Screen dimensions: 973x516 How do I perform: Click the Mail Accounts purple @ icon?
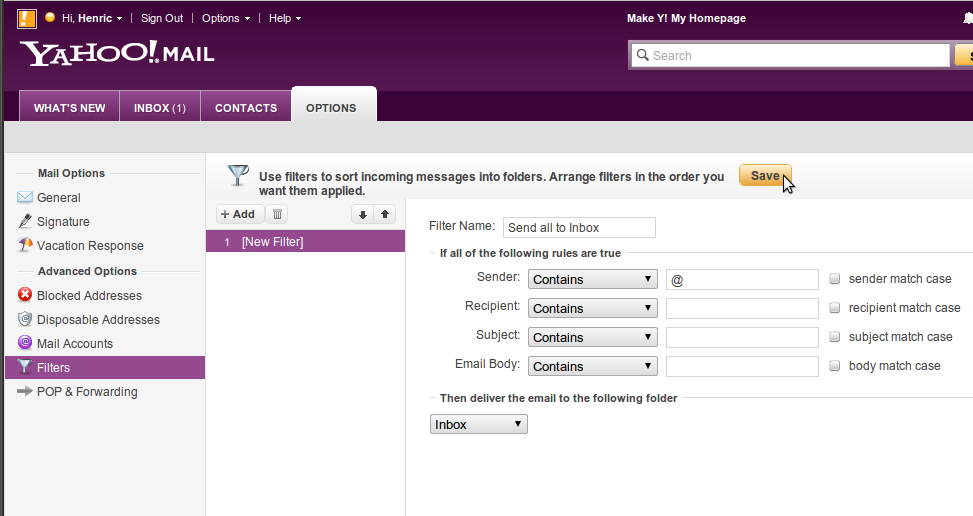coord(25,342)
